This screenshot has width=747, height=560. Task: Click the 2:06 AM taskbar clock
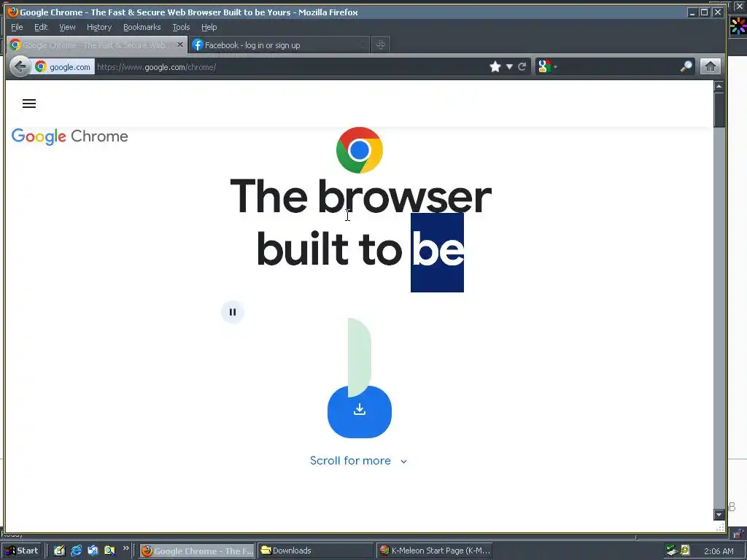point(719,551)
